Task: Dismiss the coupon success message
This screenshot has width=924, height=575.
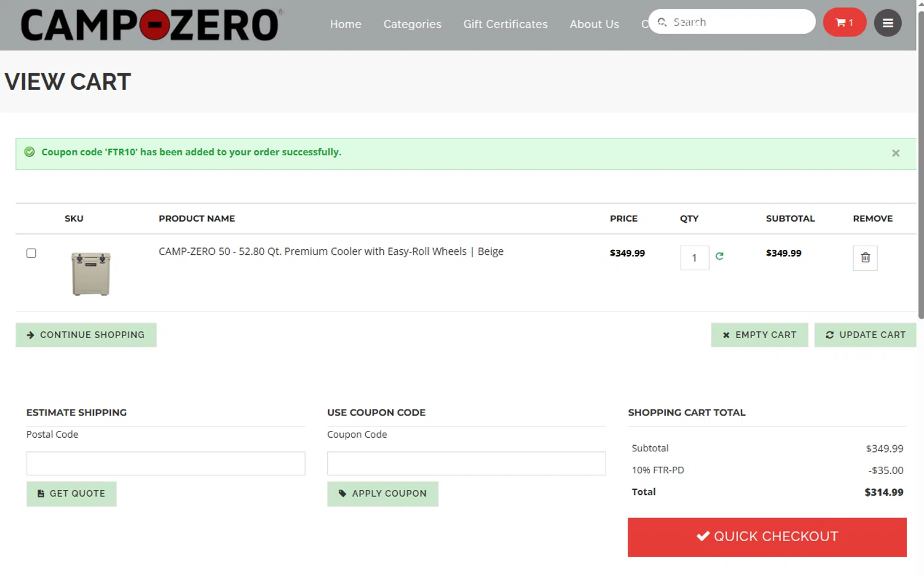Action: coord(896,153)
